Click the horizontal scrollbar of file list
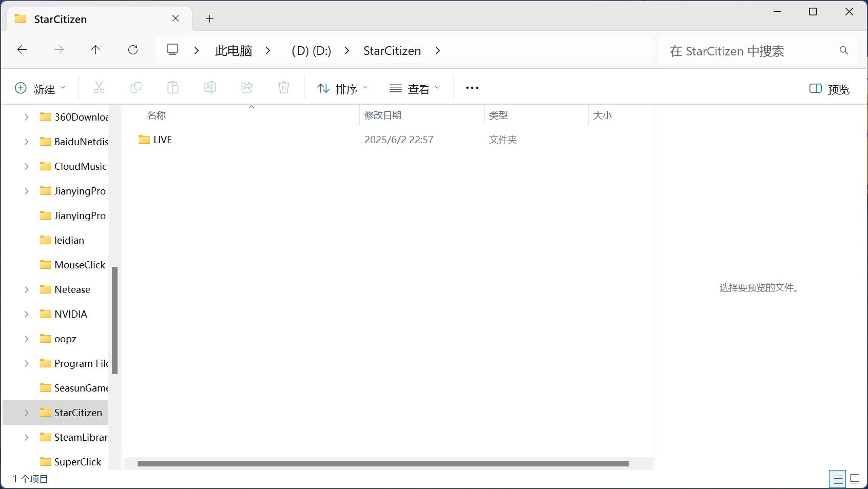This screenshot has width=868, height=489. [383, 463]
